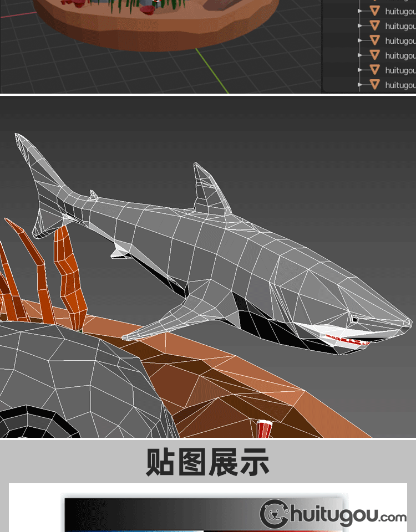
Task: Select the round wooden base in the top viewport
Action: click(155, 33)
